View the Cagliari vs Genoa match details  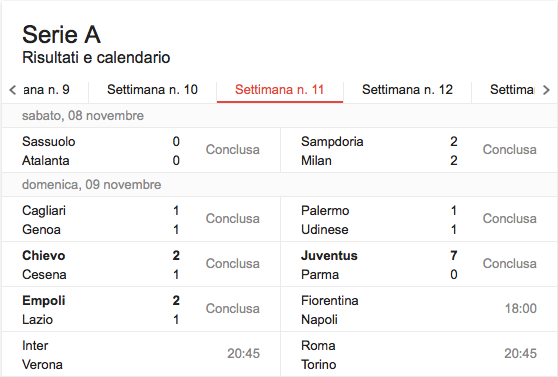(x=141, y=219)
